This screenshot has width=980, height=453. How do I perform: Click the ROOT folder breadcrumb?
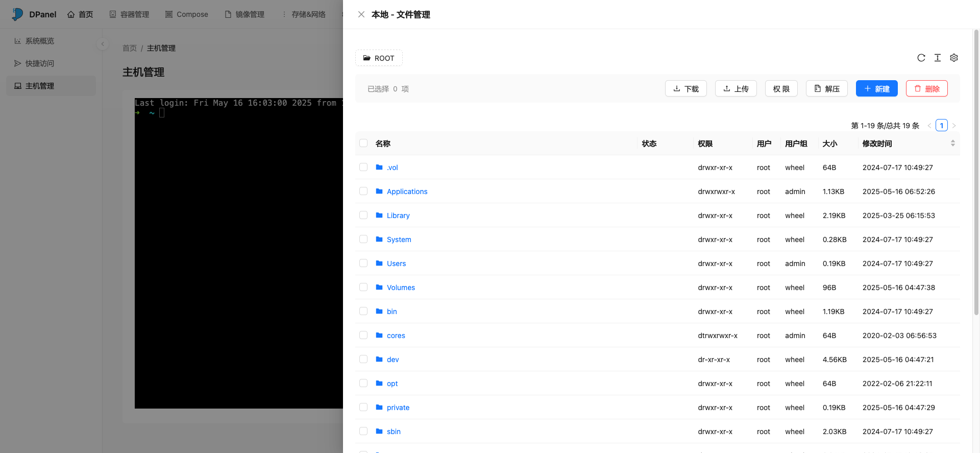(379, 58)
